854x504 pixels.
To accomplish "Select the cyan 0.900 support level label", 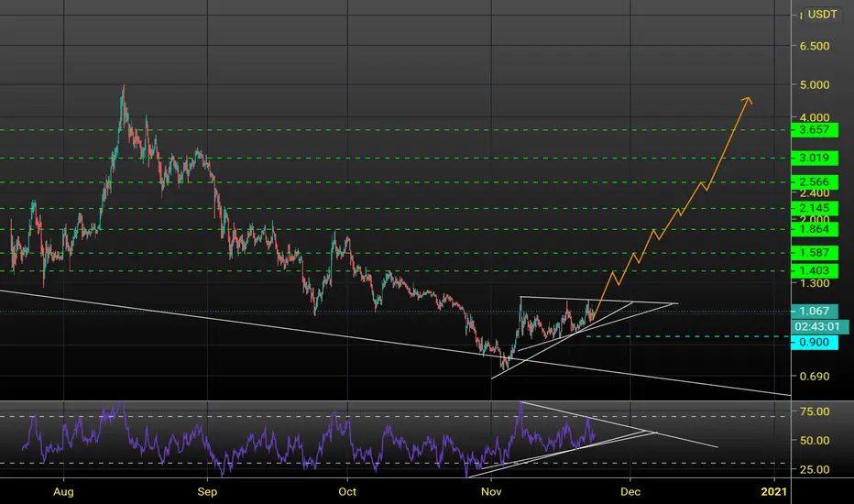I will (815, 342).
